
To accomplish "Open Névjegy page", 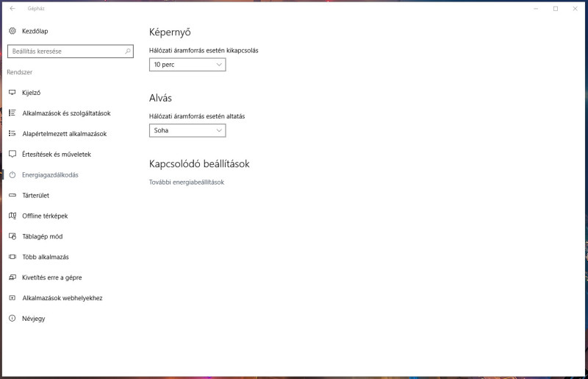I will (33, 319).
